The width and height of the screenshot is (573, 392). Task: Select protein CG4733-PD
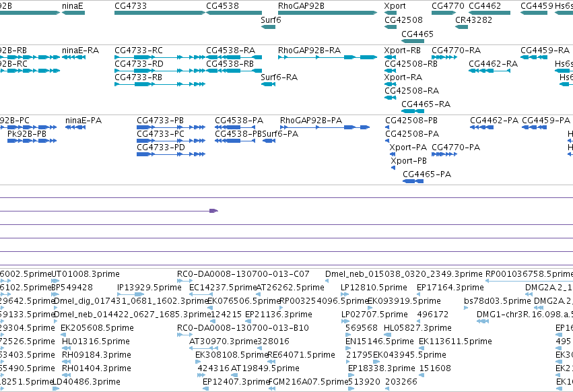(171, 154)
